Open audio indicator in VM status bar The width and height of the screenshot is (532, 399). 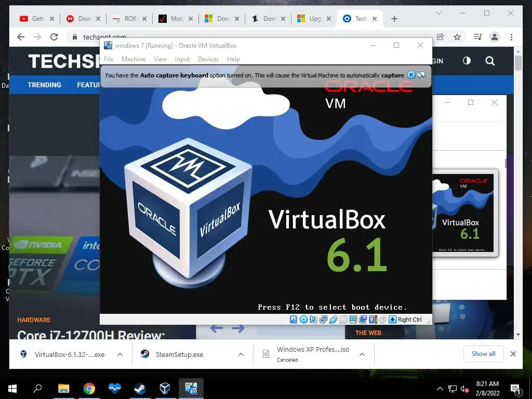click(313, 320)
